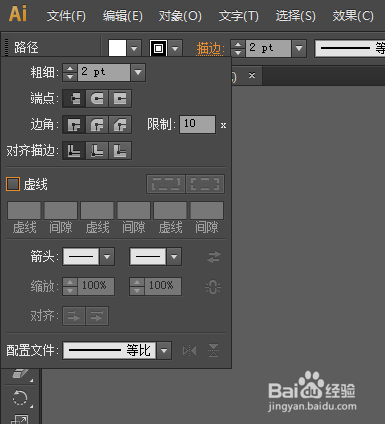Align stroke to inside icon
This screenshot has height=424, width=385.
coord(97,151)
